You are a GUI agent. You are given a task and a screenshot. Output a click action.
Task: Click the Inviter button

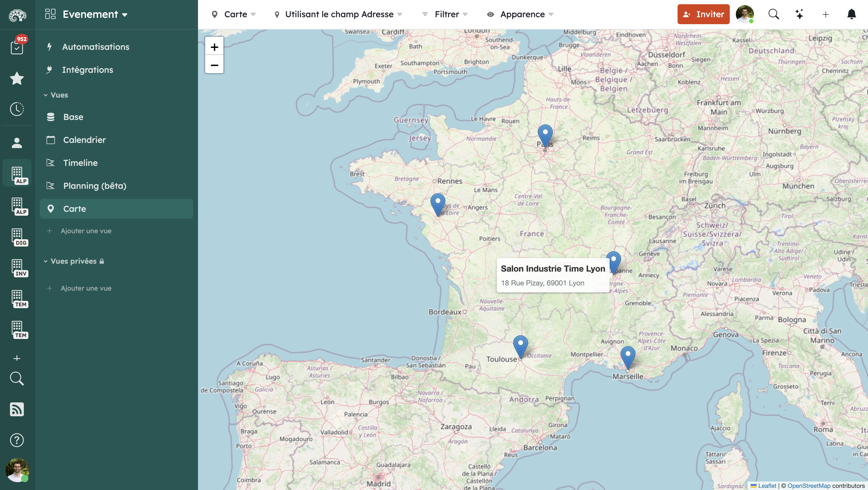(x=703, y=14)
